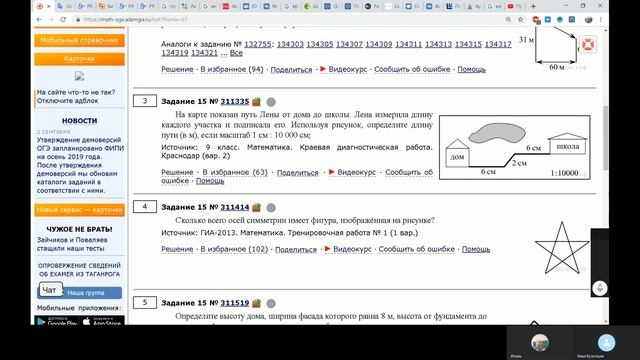Open the App Store badge
The image size is (640, 360).
(x=102, y=321)
